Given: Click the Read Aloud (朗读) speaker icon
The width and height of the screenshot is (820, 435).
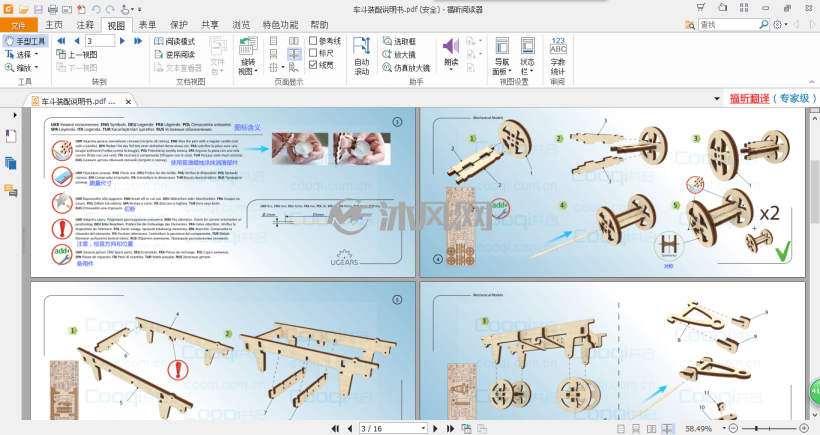Looking at the screenshot, I should click(x=451, y=47).
